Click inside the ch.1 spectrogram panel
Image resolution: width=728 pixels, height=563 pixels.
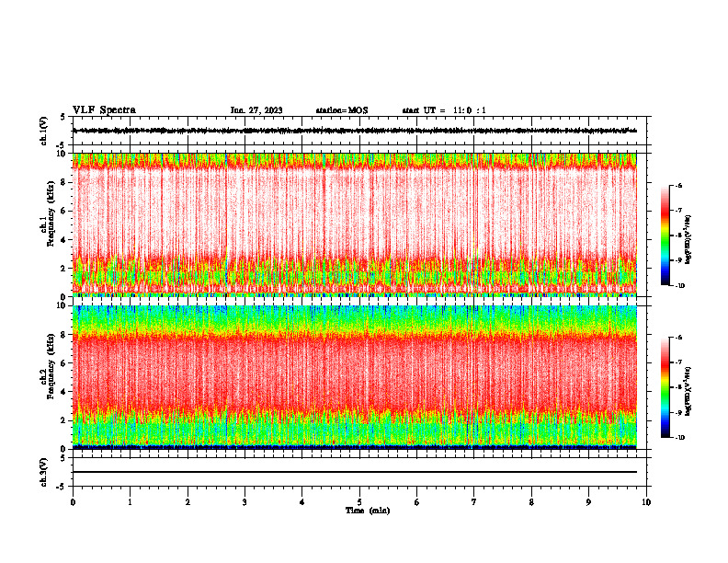point(354,224)
